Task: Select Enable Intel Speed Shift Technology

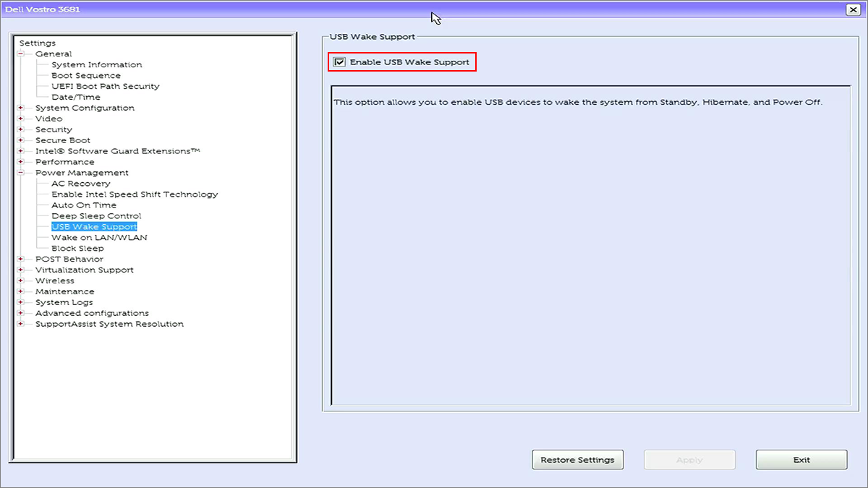Action: [135, 194]
